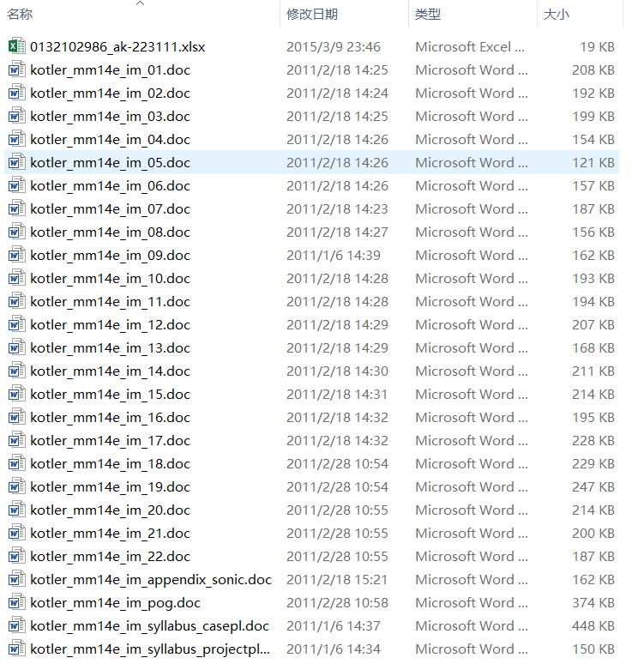
Task: Click the 247 KB size cell
Action: [593, 486]
